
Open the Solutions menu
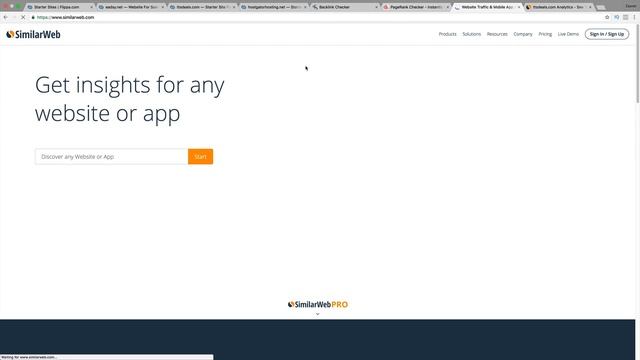pos(471,34)
